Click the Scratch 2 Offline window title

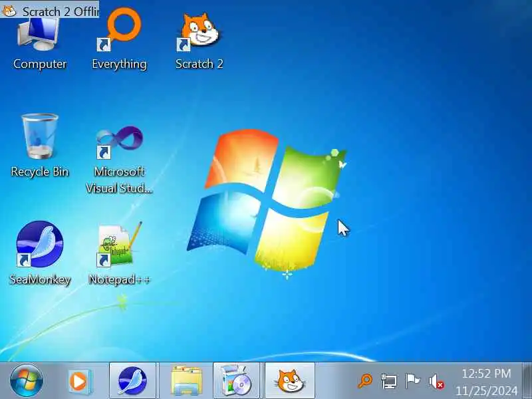click(61, 11)
